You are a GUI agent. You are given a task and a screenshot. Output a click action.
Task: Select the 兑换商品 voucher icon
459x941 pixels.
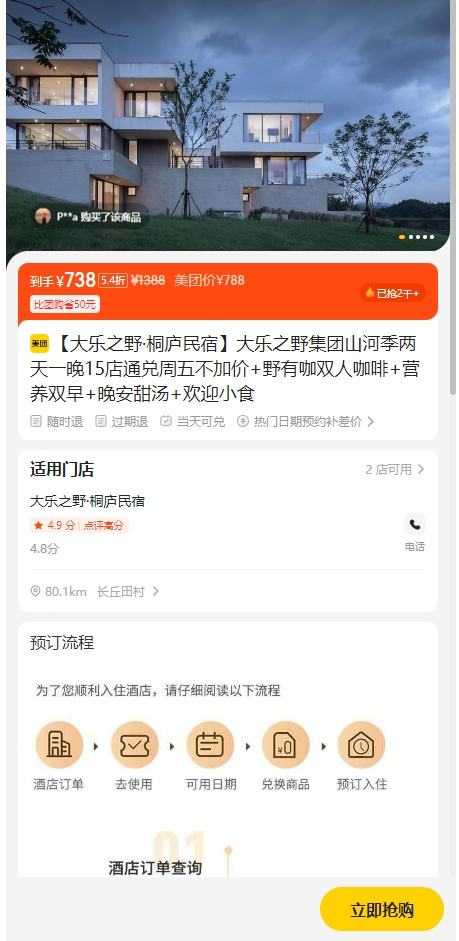tap(286, 745)
